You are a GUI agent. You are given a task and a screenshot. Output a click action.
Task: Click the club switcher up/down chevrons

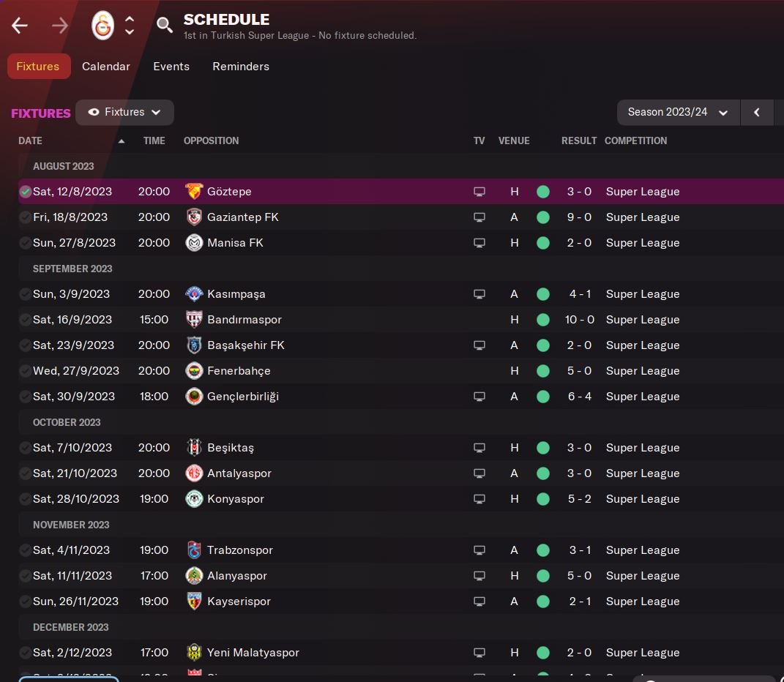[130, 26]
